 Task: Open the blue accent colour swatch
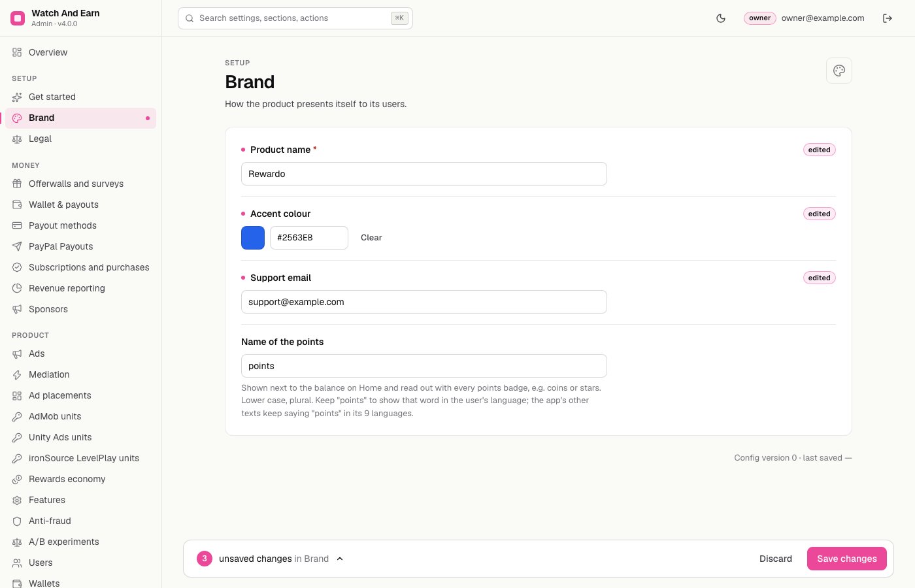point(253,238)
